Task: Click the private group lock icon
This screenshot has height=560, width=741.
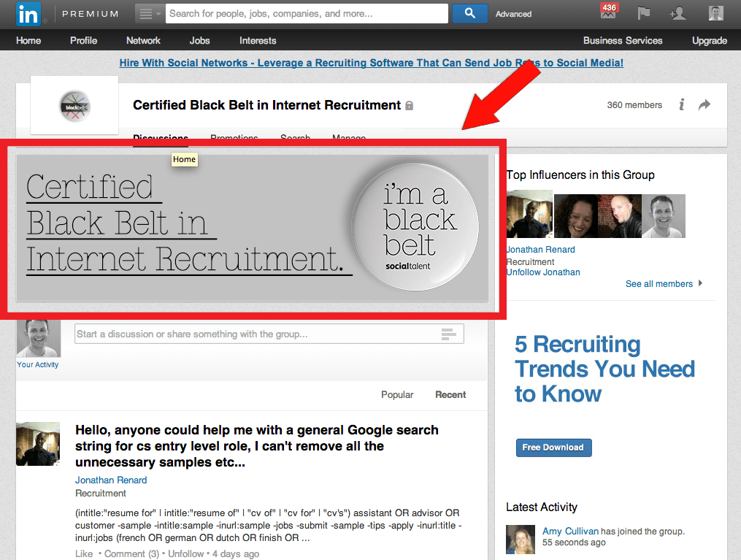Action: [x=410, y=105]
